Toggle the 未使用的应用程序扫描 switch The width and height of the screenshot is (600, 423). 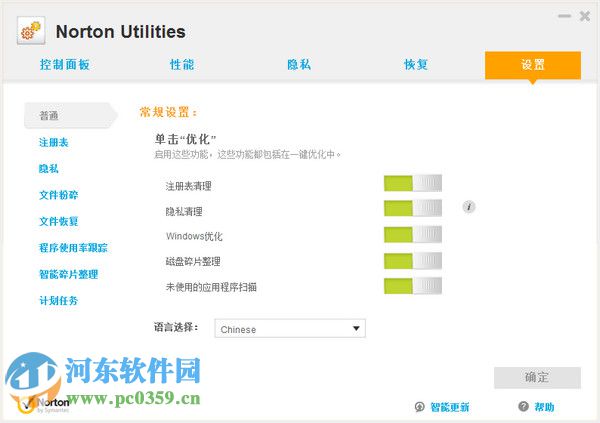pyautogui.click(x=413, y=286)
